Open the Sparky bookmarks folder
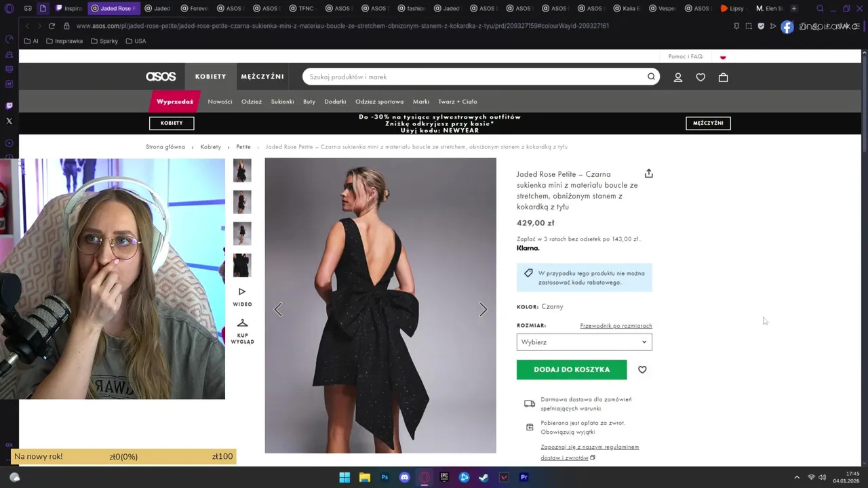 [104, 41]
